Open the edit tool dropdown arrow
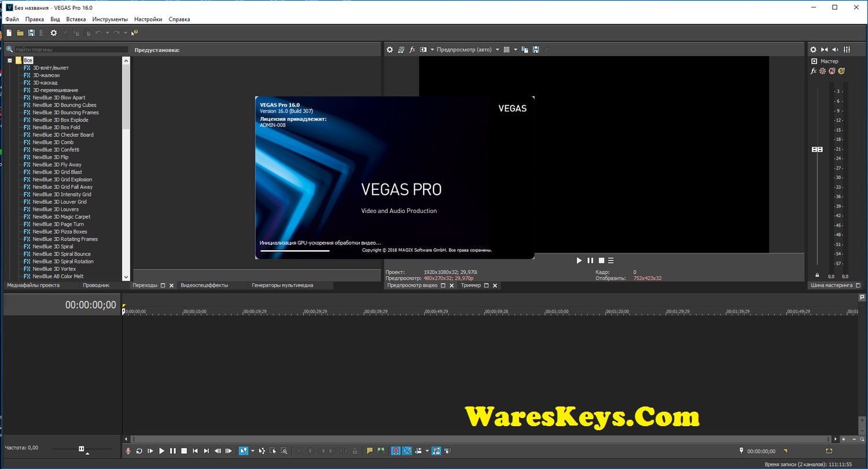868x469 pixels. (252, 450)
